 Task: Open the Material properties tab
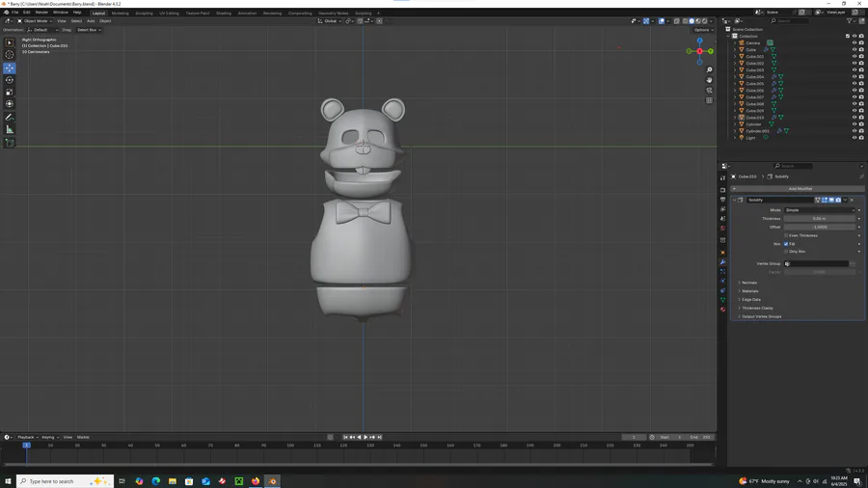point(722,310)
